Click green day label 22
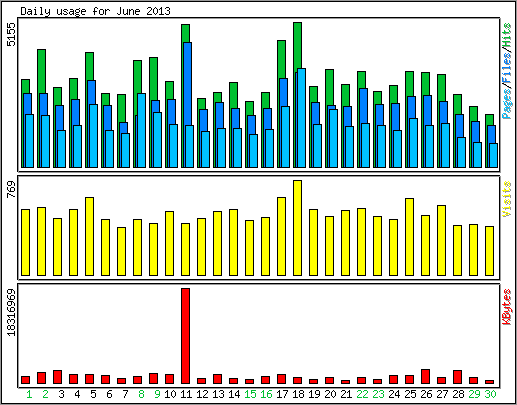 [362, 395]
